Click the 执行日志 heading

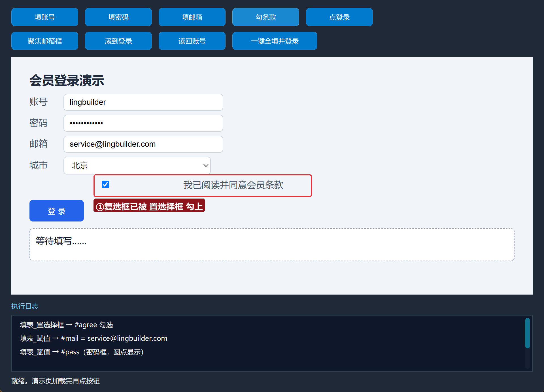click(25, 306)
